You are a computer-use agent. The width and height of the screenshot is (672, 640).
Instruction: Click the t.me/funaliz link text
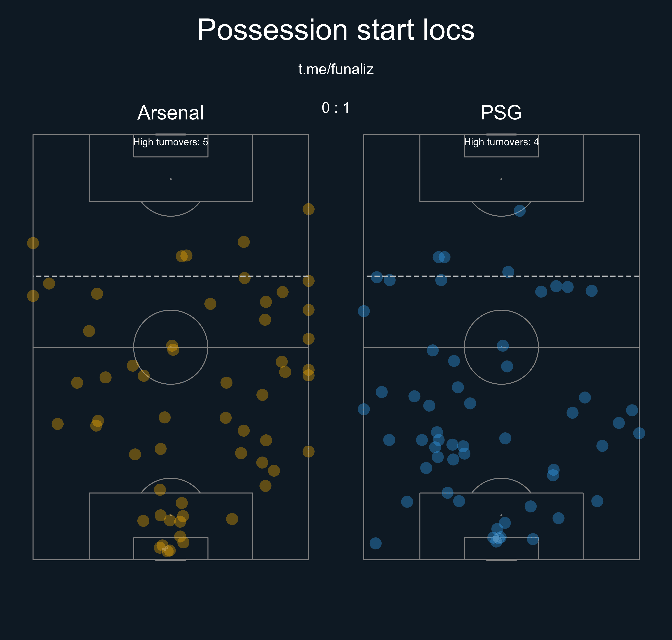click(336, 69)
